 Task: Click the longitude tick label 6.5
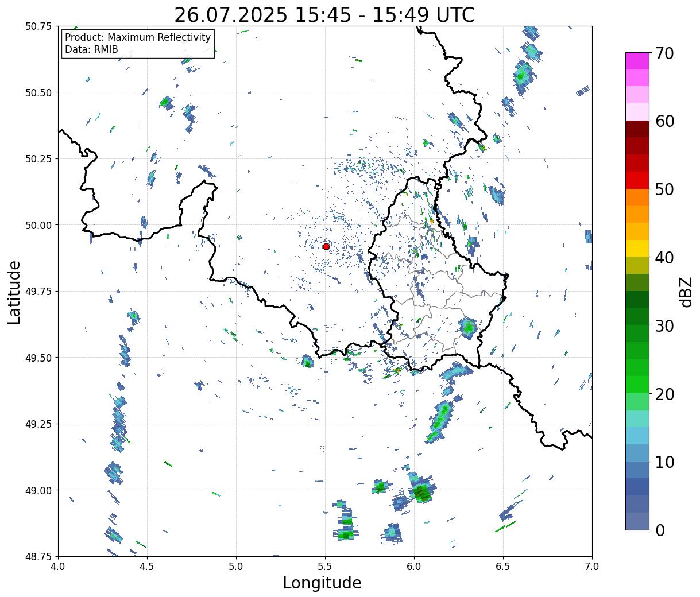click(x=503, y=567)
